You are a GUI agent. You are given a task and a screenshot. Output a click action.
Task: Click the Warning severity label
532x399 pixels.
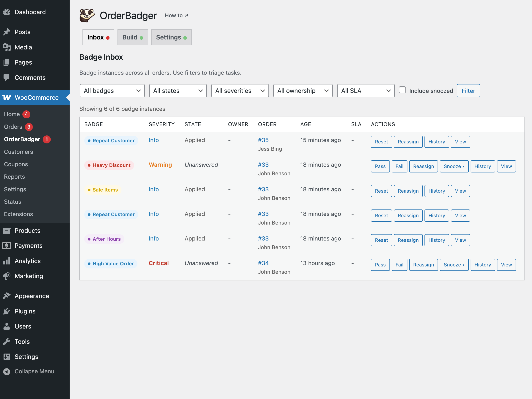pyautogui.click(x=160, y=165)
